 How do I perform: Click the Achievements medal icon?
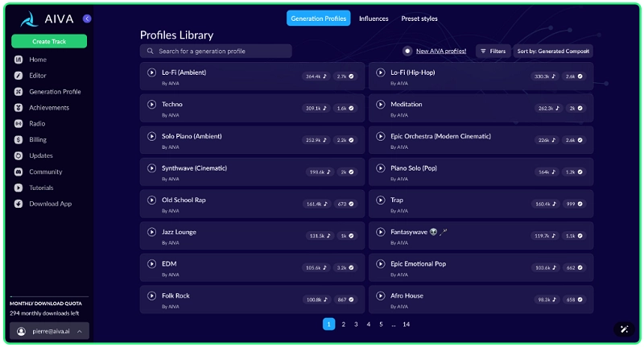tap(19, 108)
